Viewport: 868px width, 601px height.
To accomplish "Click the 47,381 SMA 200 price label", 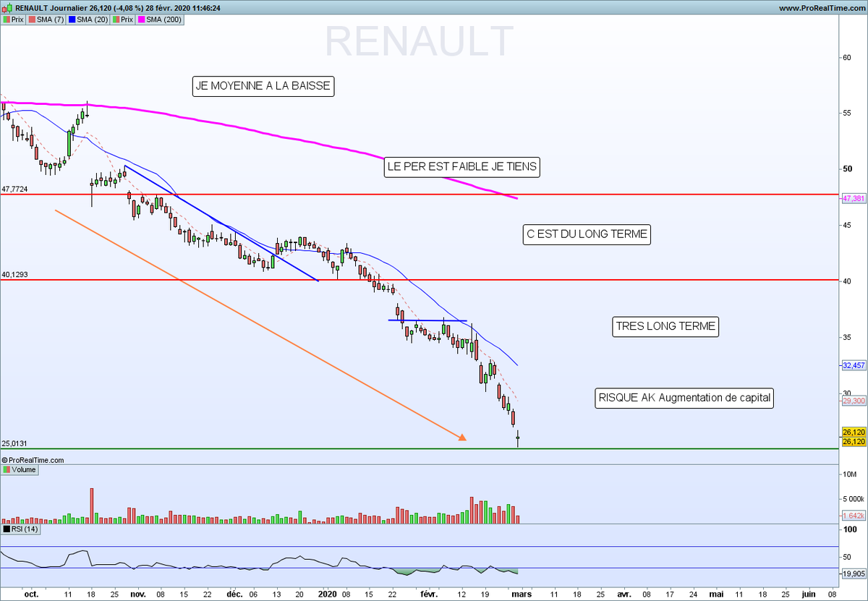I will click(x=854, y=198).
